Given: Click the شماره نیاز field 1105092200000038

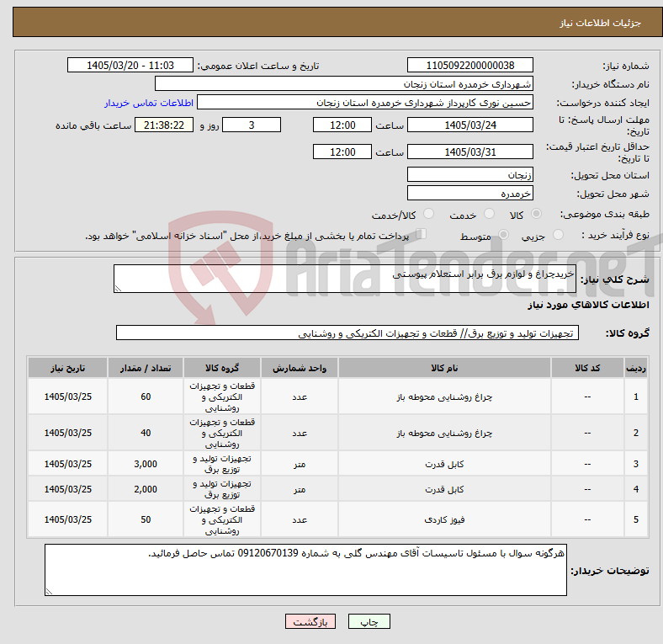Looking at the screenshot, I should tap(469, 65).
